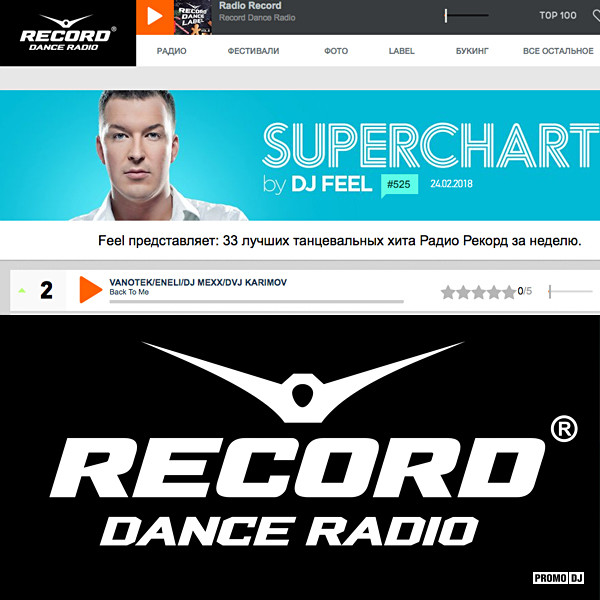
Task: Rate the track with the third star
Action: [478, 292]
